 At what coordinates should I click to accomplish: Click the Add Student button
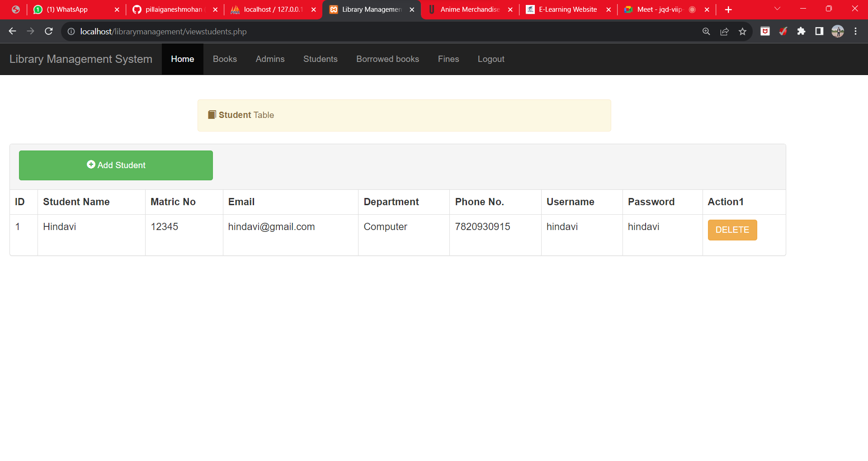[116, 165]
